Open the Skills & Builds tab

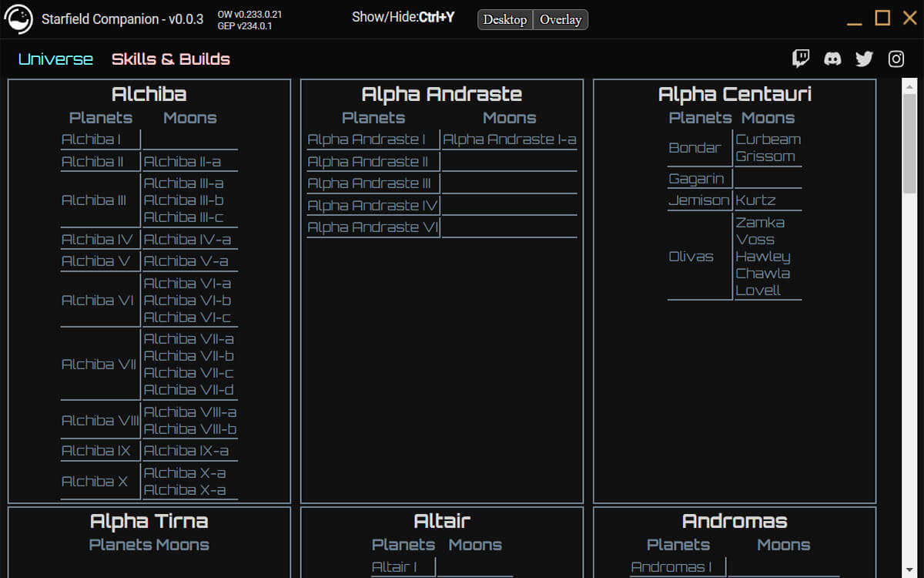tap(170, 58)
